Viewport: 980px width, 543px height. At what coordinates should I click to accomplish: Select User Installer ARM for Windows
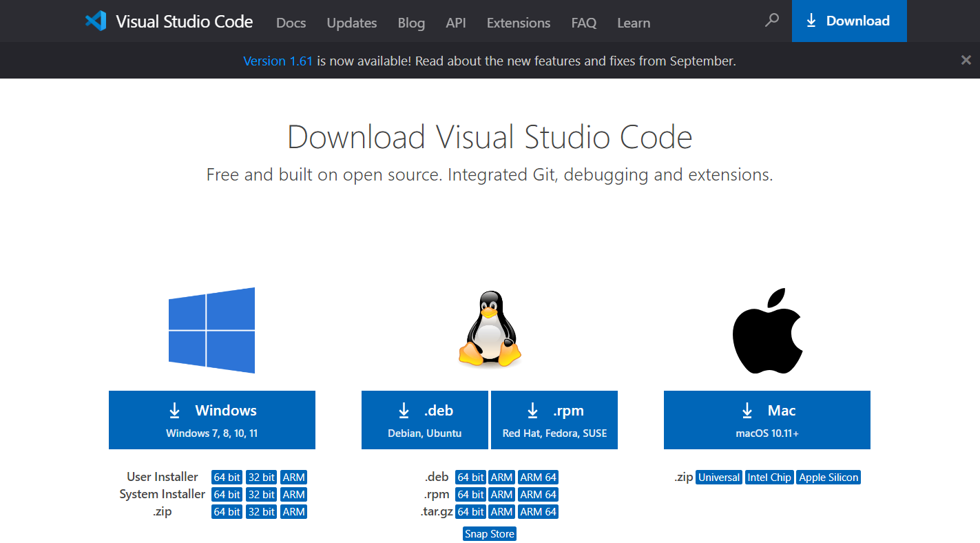tap(294, 477)
